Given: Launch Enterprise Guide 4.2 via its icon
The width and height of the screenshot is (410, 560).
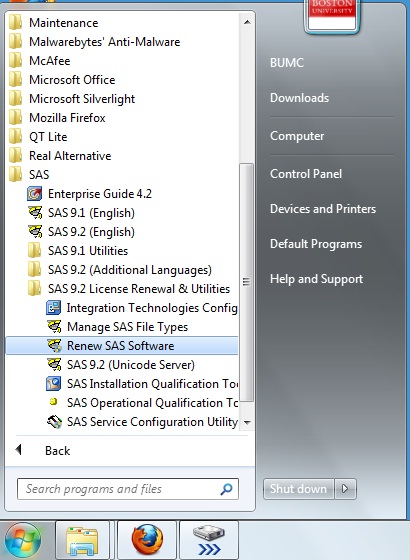Looking at the screenshot, I should pos(35,194).
